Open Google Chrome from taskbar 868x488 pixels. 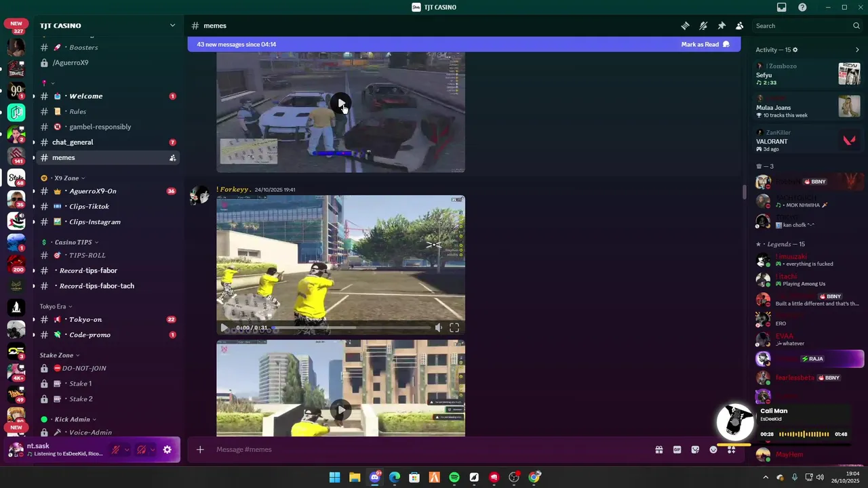pos(534,478)
